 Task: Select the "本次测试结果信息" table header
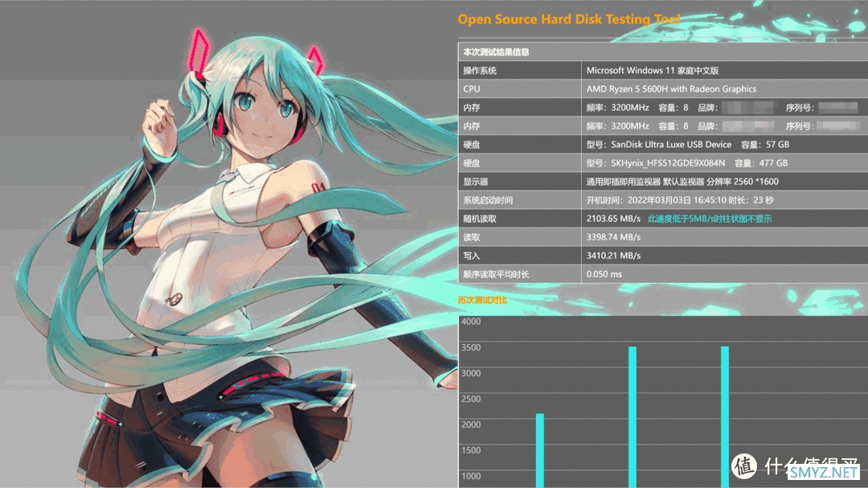[x=496, y=52]
